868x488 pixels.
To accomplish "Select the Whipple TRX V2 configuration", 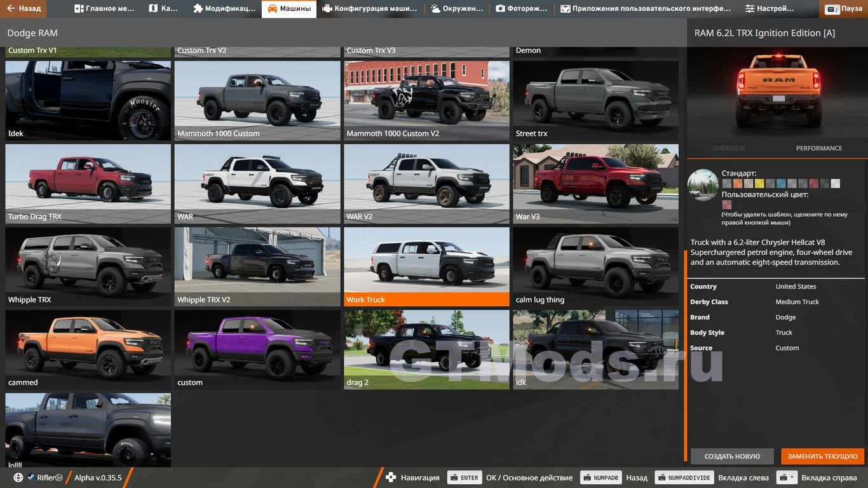I will click(257, 267).
